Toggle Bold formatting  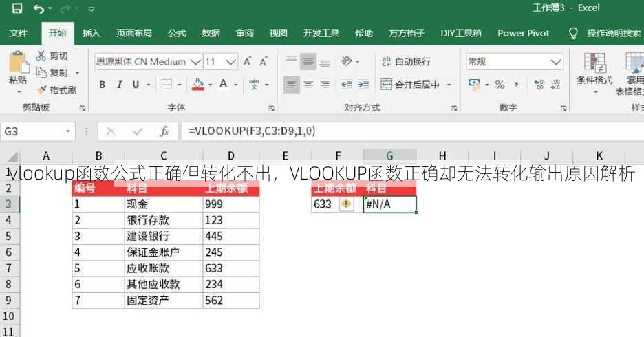click(103, 85)
